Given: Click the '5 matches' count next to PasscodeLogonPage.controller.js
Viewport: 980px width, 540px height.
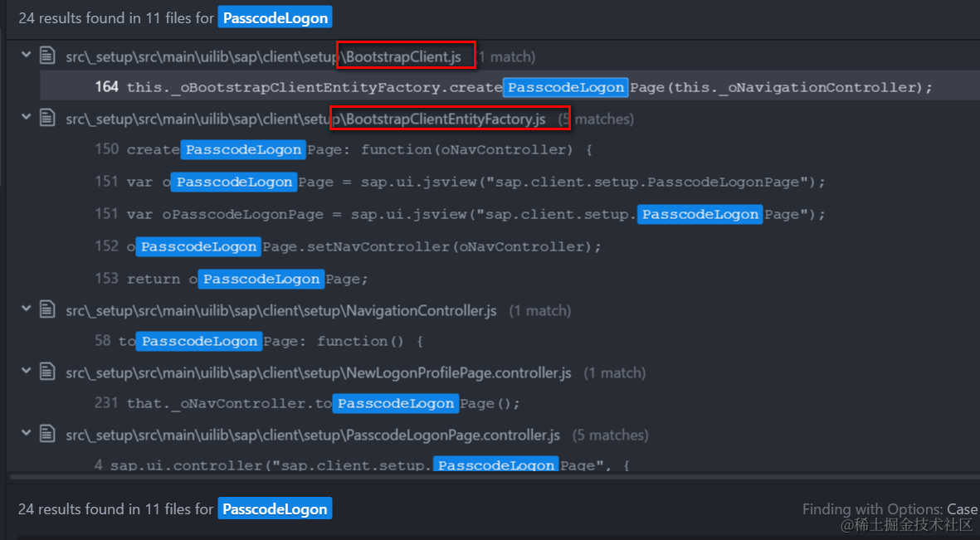Looking at the screenshot, I should [611, 435].
